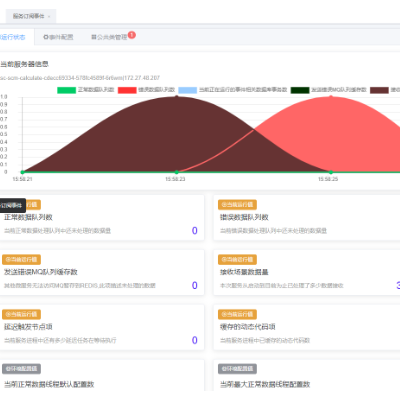Viewport: 400px width, 400px height.
Task: Click the orange 当前运行值 tag above 错误数据队列数
Action: coord(237,205)
